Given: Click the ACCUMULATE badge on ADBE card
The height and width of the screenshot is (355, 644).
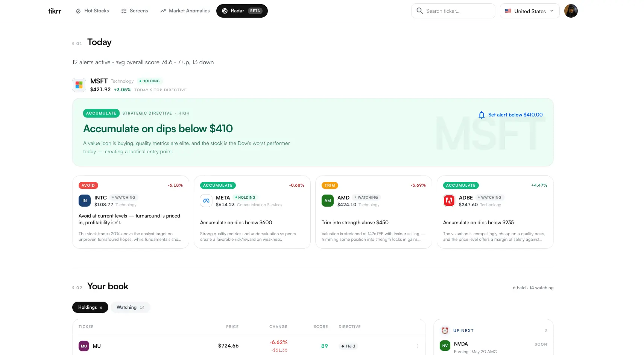Looking at the screenshot, I should coord(461,185).
